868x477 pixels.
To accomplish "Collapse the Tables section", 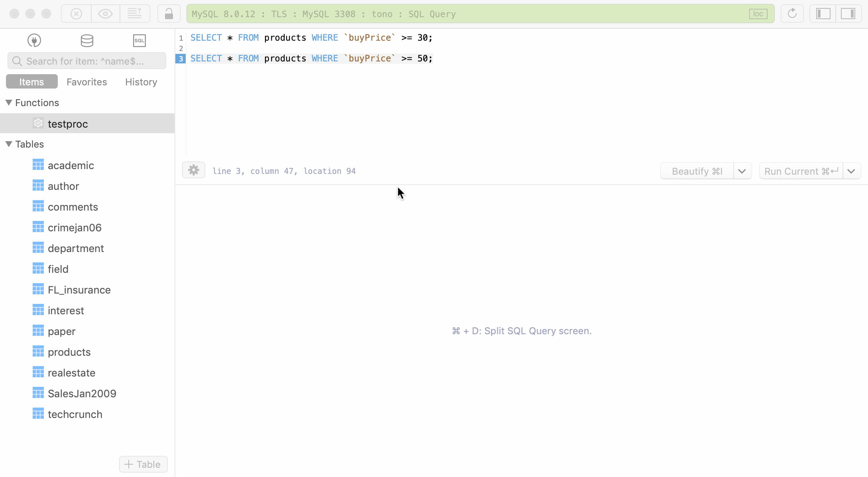I will [8, 144].
